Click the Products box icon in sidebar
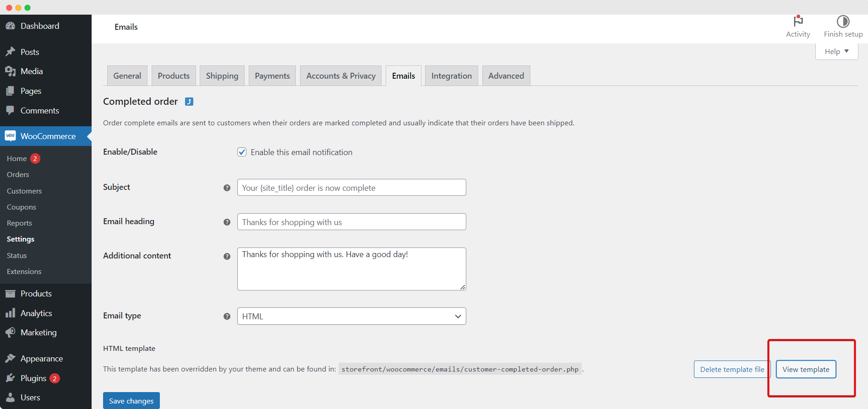This screenshot has width=868, height=409. pos(10,293)
